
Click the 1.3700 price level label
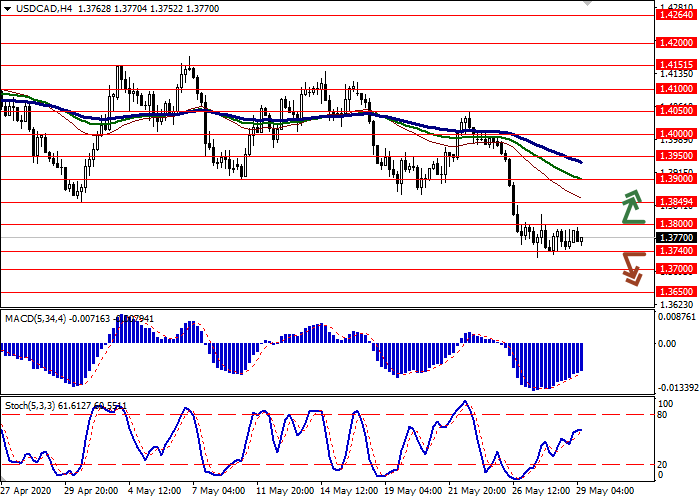[677, 270]
